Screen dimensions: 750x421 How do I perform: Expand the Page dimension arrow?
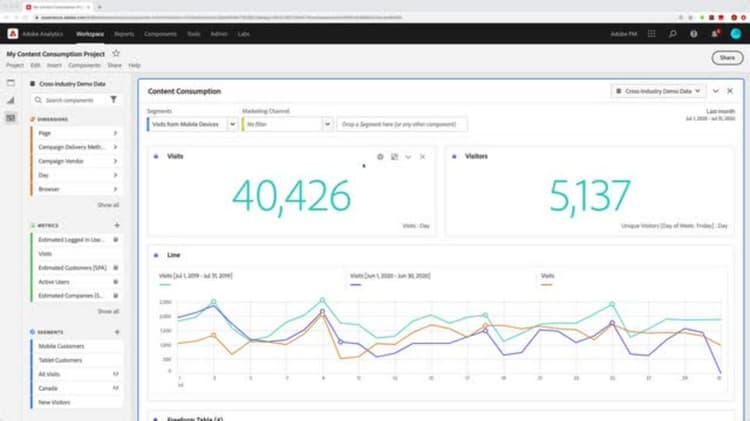tap(115, 133)
